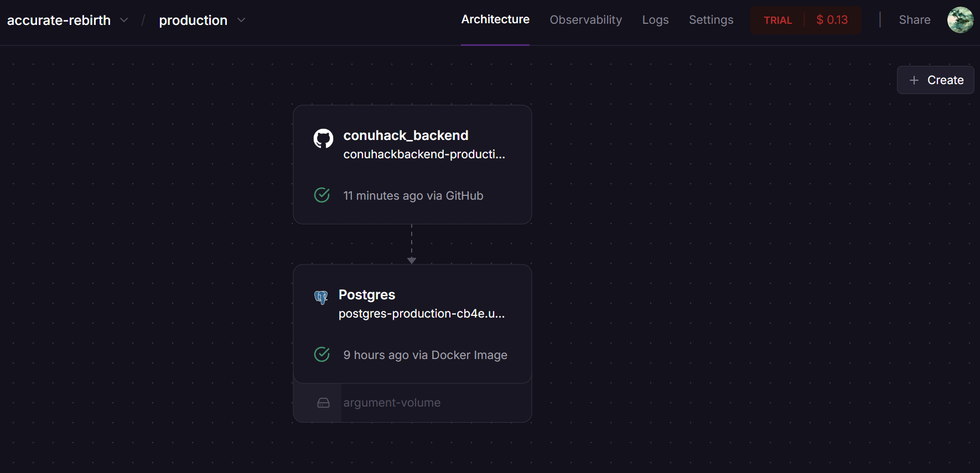980x473 pixels.
Task: Go to the Settings tab
Action: 711,20
